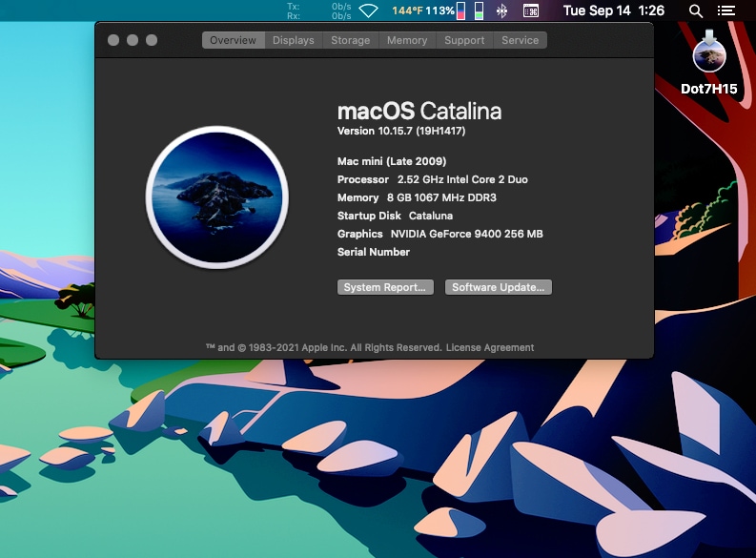Click the 8 GB 1067 MHz DDR3 text
This screenshot has height=558, width=756.
tap(441, 197)
